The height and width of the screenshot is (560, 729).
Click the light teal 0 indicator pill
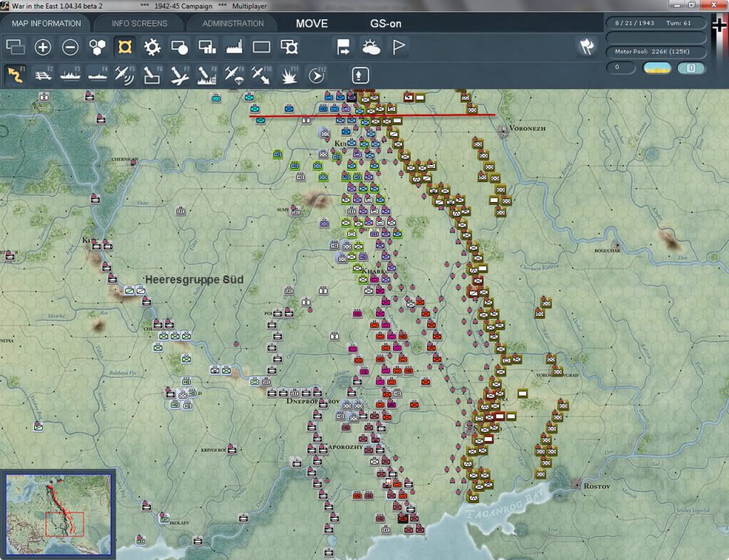[x=691, y=68]
